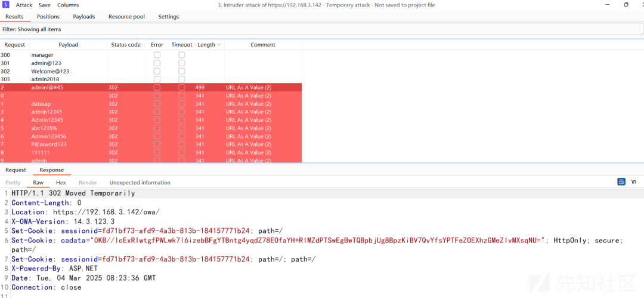Toggle Timeout checkbox for manager row
644x298 pixels.
[181, 55]
